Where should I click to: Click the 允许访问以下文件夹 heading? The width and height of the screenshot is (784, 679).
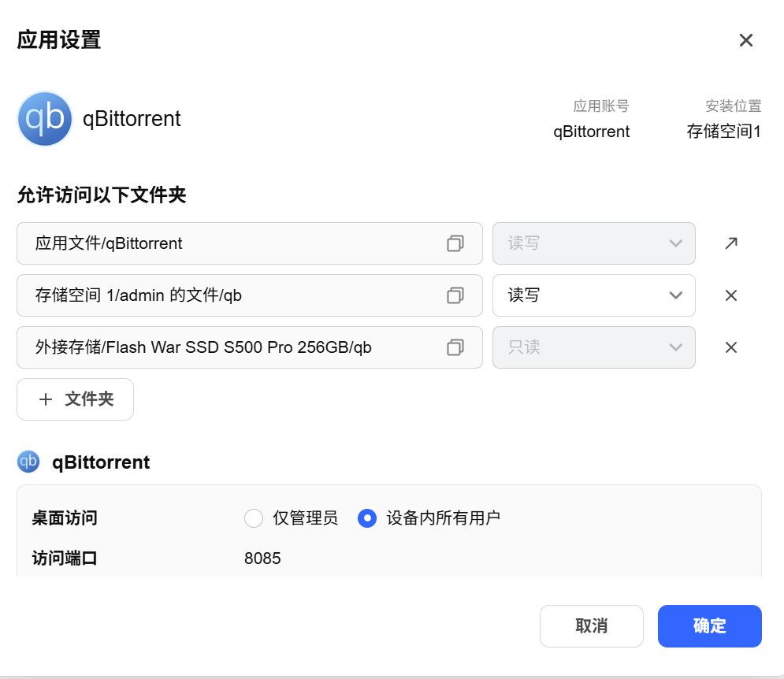[x=102, y=195]
